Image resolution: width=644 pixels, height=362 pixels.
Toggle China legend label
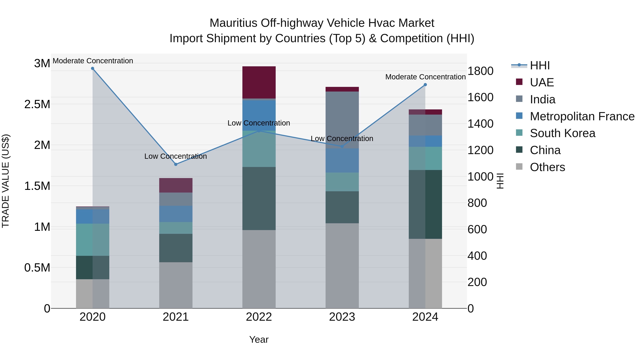[545, 150]
